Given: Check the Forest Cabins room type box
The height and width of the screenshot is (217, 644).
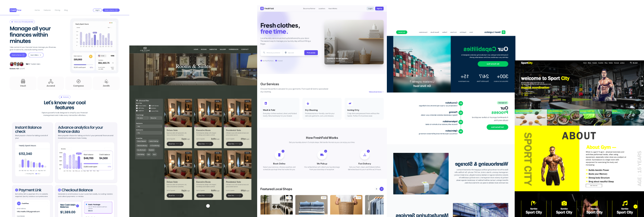Looking at the screenshot, I should (137, 106).
